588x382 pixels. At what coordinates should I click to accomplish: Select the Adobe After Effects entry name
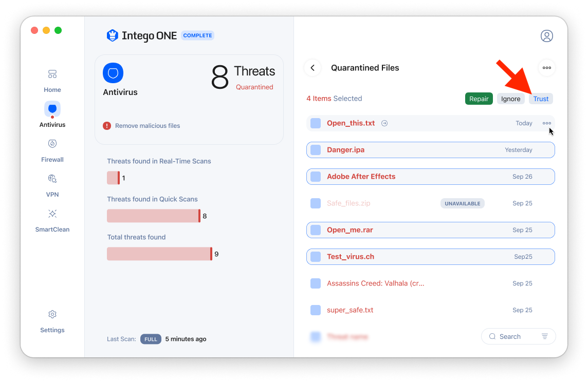pos(361,177)
